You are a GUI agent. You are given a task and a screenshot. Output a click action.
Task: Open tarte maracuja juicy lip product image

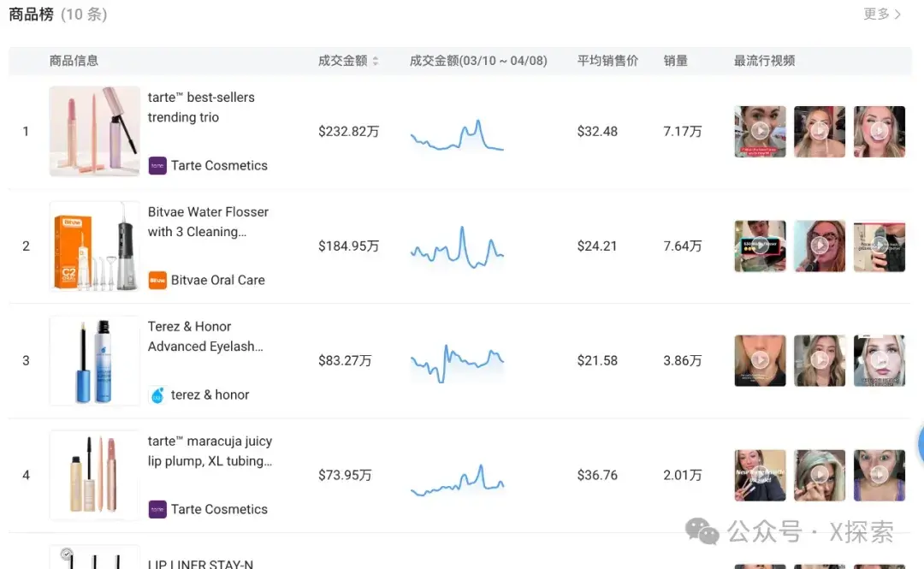(95, 475)
